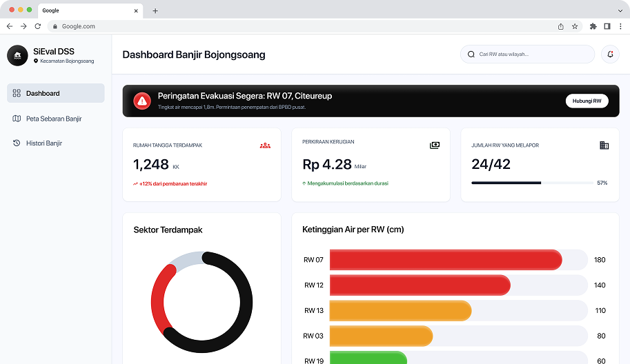The image size is (630, 364).
Task: Open the browser extensions puzzle icon
Action: (593, 26)
